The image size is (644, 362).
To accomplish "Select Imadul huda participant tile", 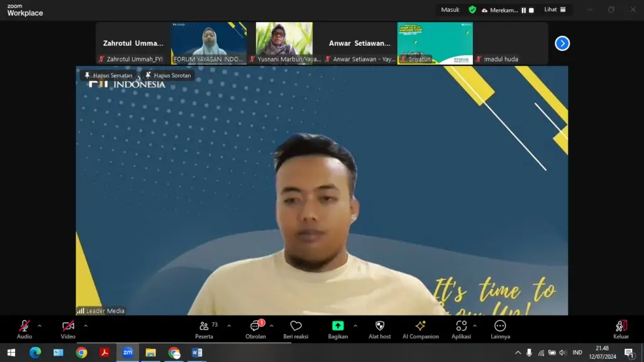I will point(511,43).
